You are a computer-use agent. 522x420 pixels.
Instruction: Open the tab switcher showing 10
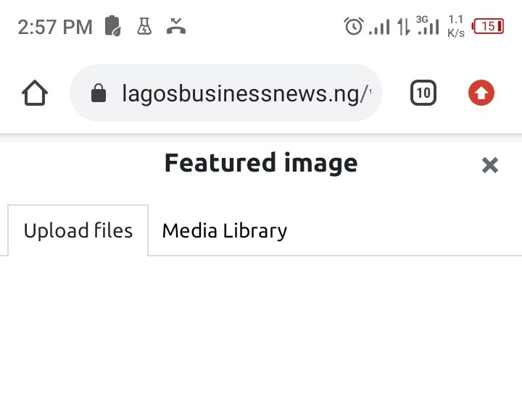(423, 93)
